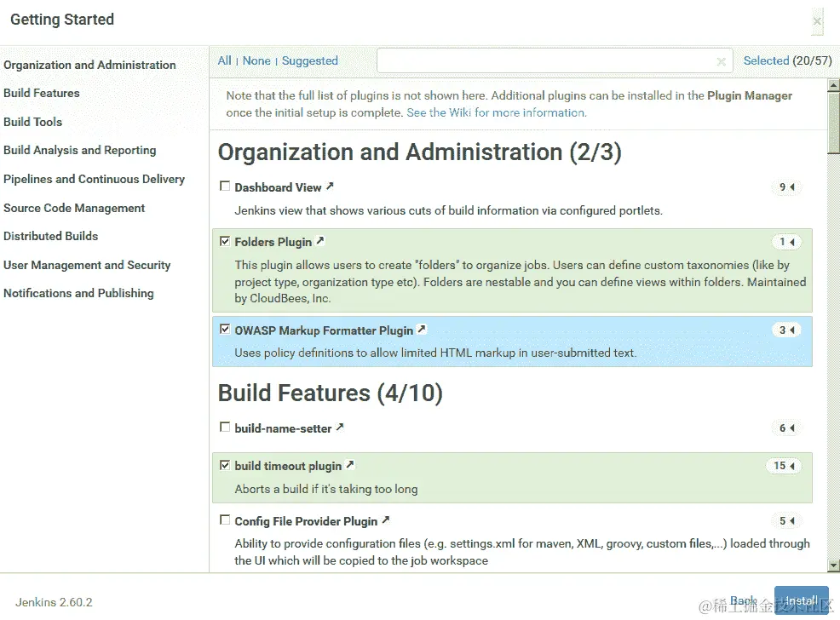This screenshot has height=620, width=840.
Task: Go to Organization and Administration category
Action: [89, 65]
